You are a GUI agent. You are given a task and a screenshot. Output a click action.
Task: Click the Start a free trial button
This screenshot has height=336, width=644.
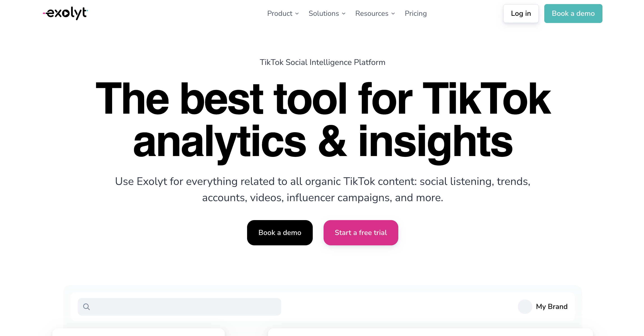click(361, 232)
